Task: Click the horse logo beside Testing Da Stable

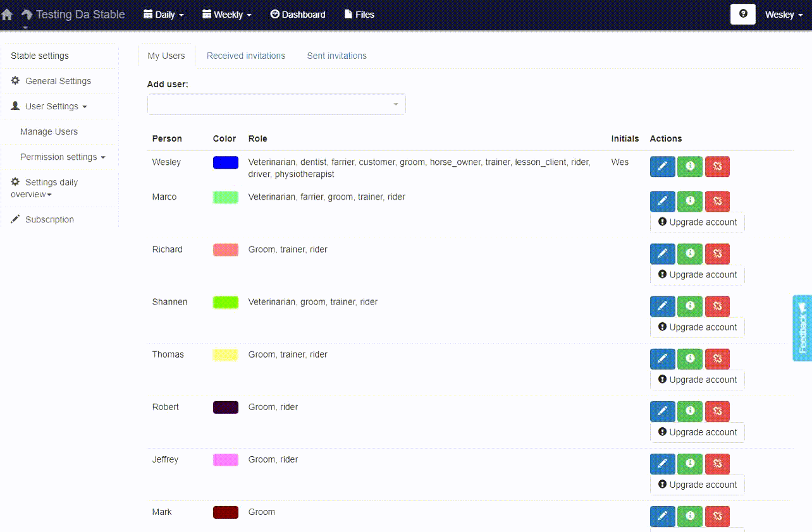Action: point(27,14)
